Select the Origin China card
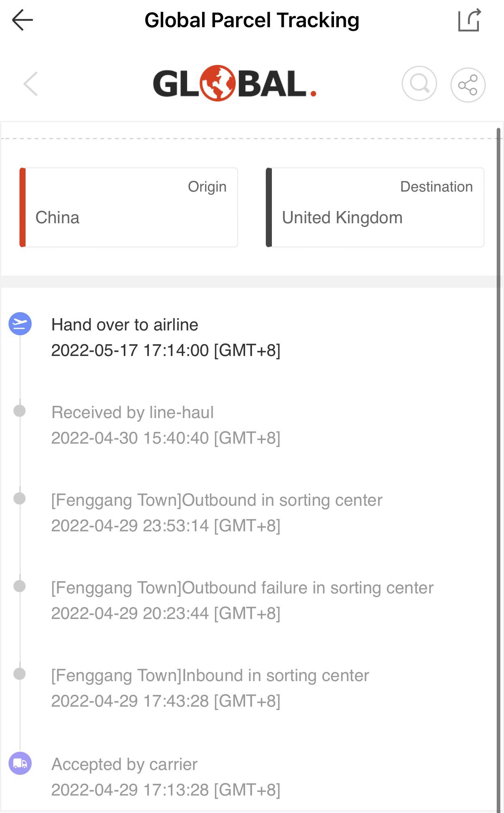This screenshot has width=504, height=813. [129, 207]
